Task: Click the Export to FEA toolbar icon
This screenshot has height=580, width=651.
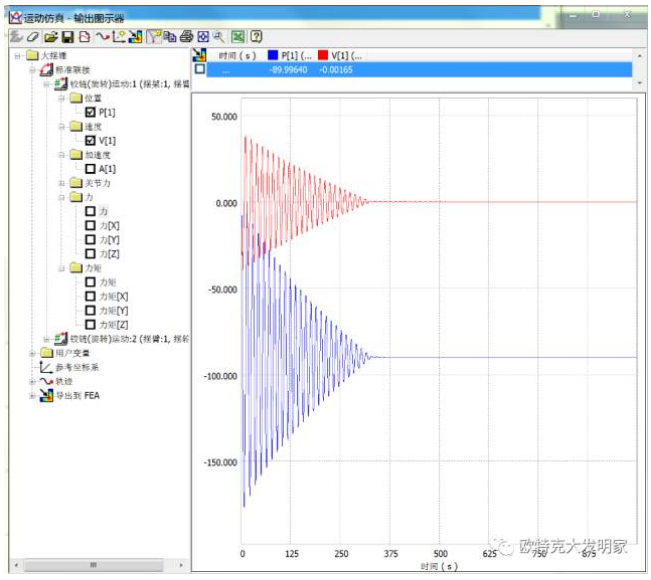Action: click(135, 37)
